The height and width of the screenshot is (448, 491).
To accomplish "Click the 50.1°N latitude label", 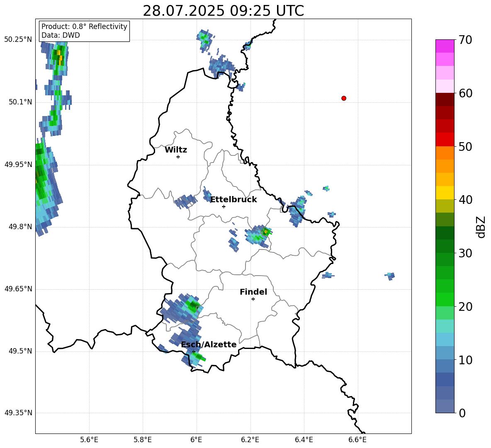I will tap(20, 102).
